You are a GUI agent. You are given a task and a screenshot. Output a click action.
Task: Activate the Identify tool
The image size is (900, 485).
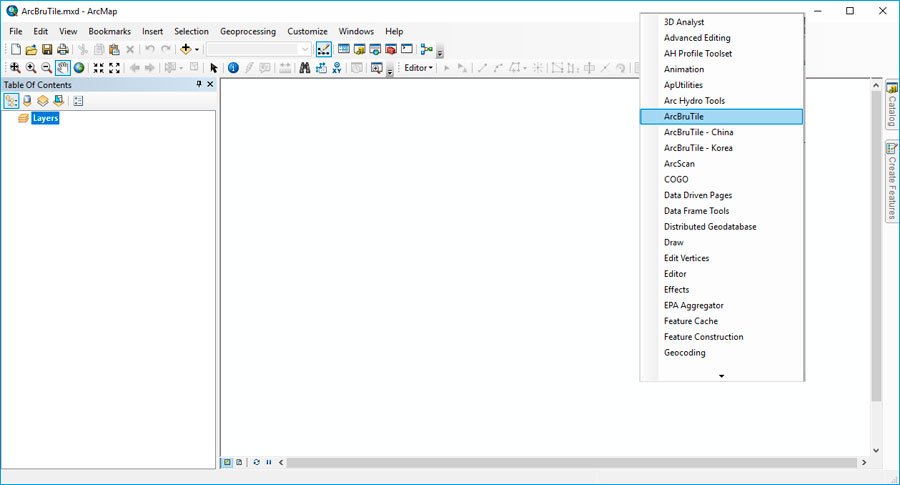[233, 68]
